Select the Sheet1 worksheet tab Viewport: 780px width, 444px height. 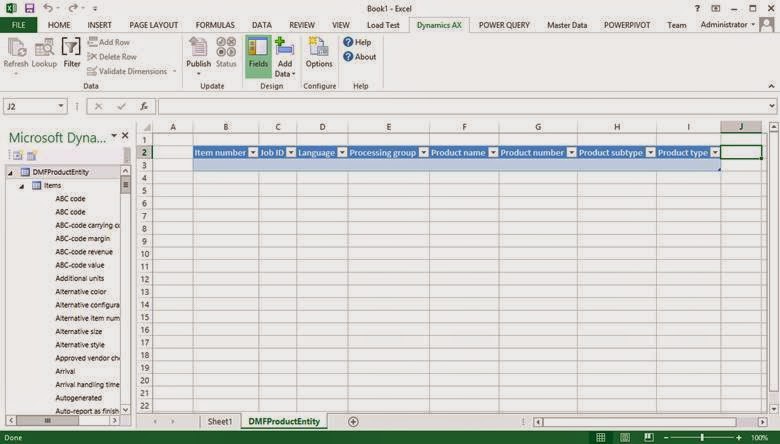[220, 422]
